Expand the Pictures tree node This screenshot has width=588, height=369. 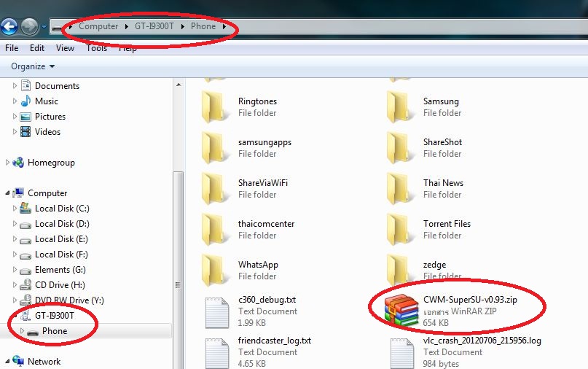(15, 117)
